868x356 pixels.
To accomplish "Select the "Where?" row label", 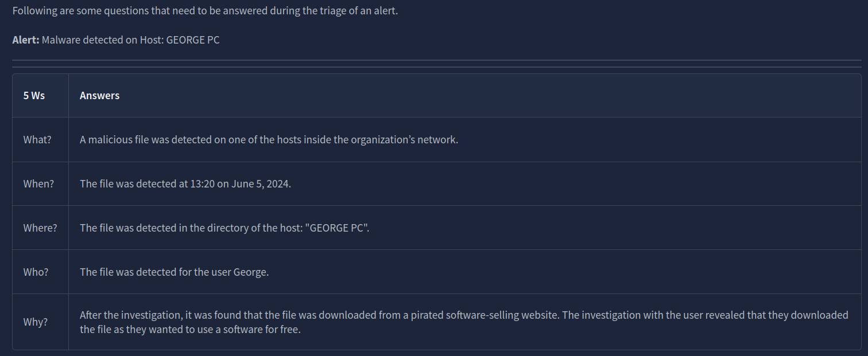I will (x=40, y=228).
